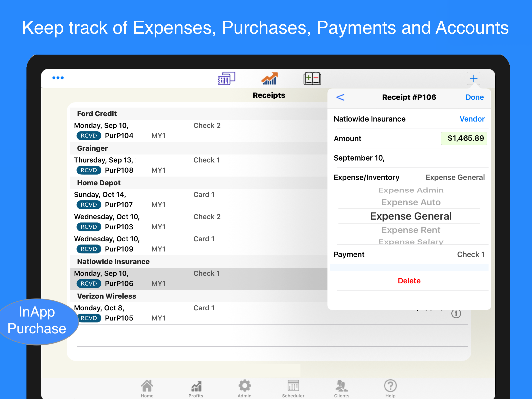Image resolution: width=532 pixels, height=399 pixels.
Task: Tap Done in the receipt panel
Action: point(475,97)
